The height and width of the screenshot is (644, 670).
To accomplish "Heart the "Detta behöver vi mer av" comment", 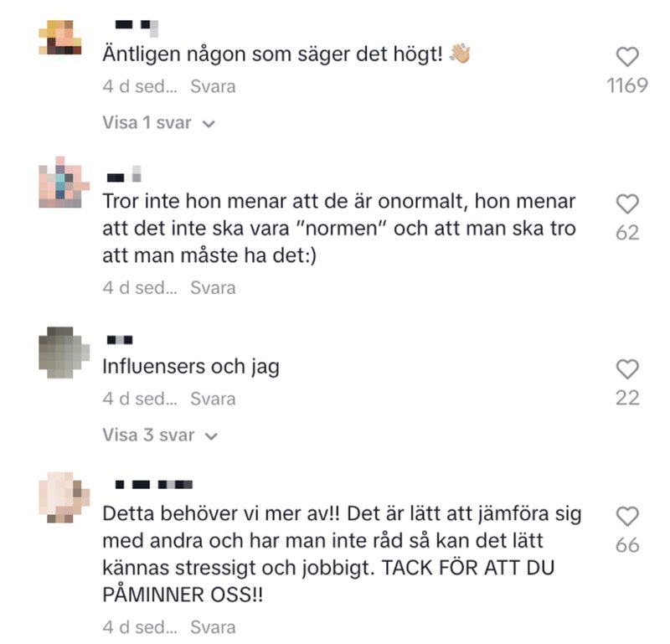I will click(627, 516).
